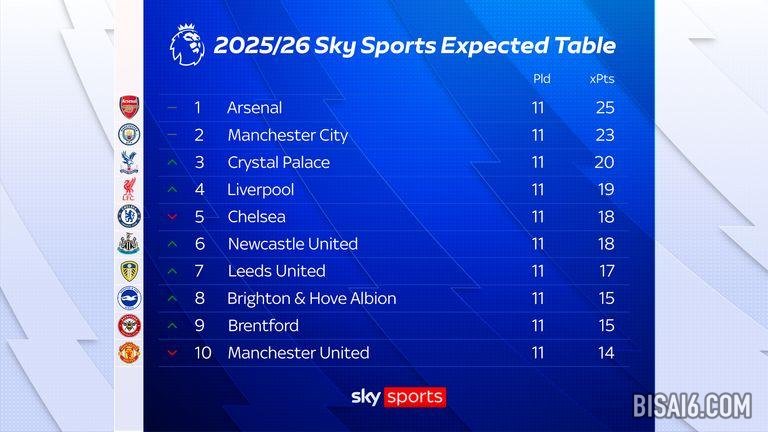The width and height of the screenshot is (768, 432).
Task: Select the Brighton & Hove Albion crest
Action: coord(130,298)
